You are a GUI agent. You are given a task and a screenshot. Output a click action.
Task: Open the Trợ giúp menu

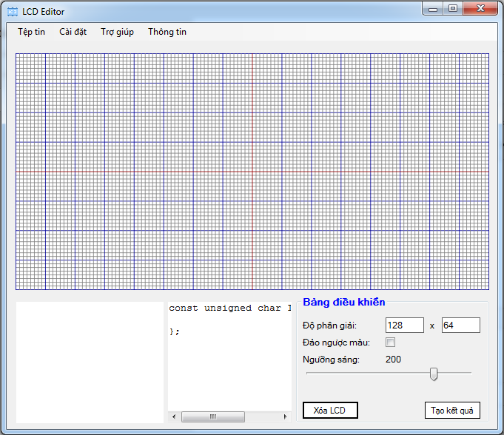(x=117, y=32)
